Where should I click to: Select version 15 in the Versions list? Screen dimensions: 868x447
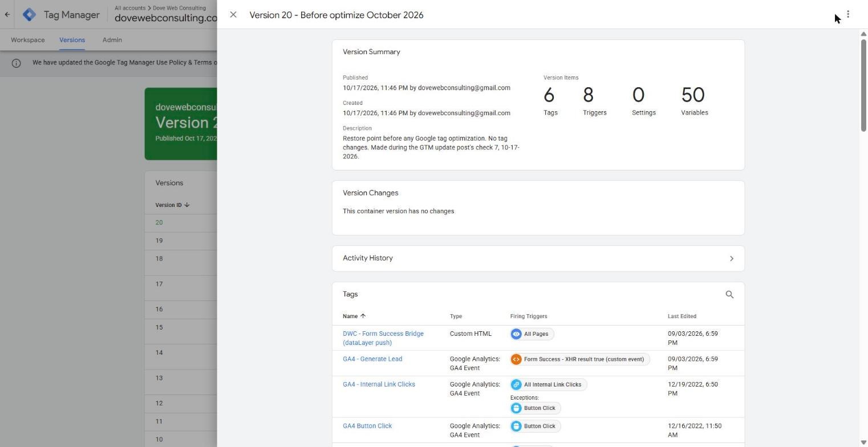159,327
